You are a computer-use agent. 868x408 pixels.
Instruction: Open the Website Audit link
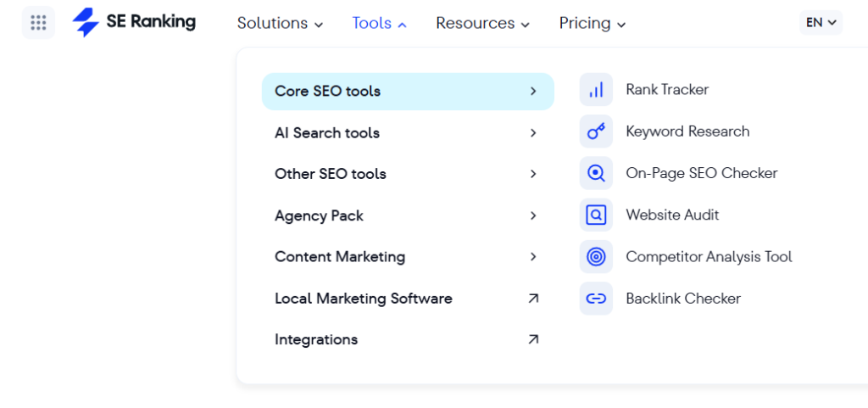[x=672, y=215]
